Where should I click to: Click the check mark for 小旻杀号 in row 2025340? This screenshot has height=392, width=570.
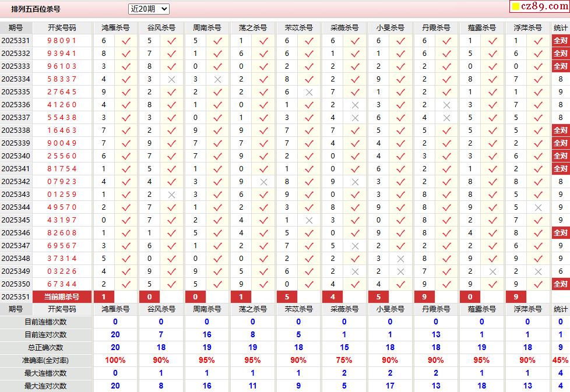(400, 156)
